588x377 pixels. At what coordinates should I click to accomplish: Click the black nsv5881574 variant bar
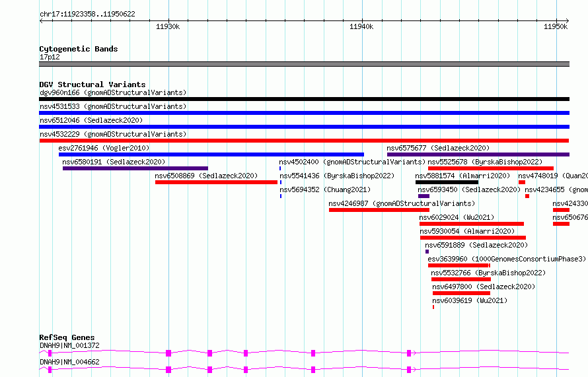click(x=447, y=182)
